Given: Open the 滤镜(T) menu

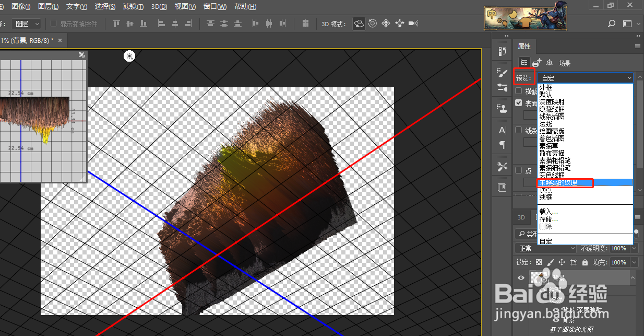Looking at the screenshot, I should (x=133, y=7).
